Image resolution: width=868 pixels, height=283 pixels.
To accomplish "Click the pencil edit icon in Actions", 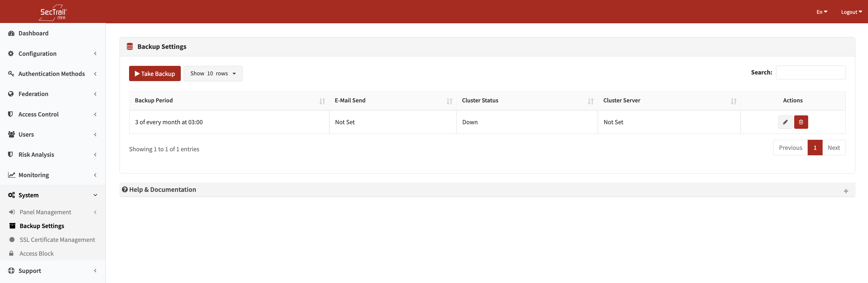I will [785, 122].
